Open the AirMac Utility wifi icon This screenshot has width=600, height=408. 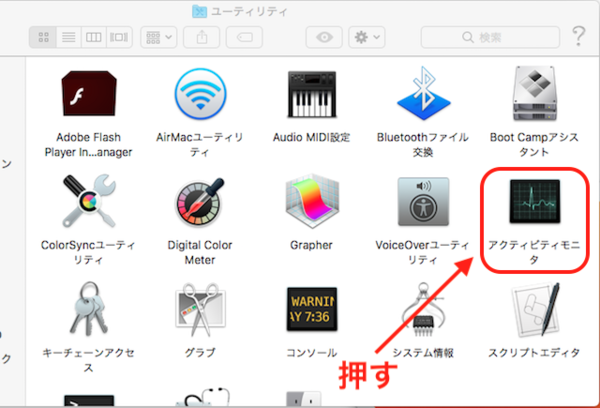pos(200,94)
